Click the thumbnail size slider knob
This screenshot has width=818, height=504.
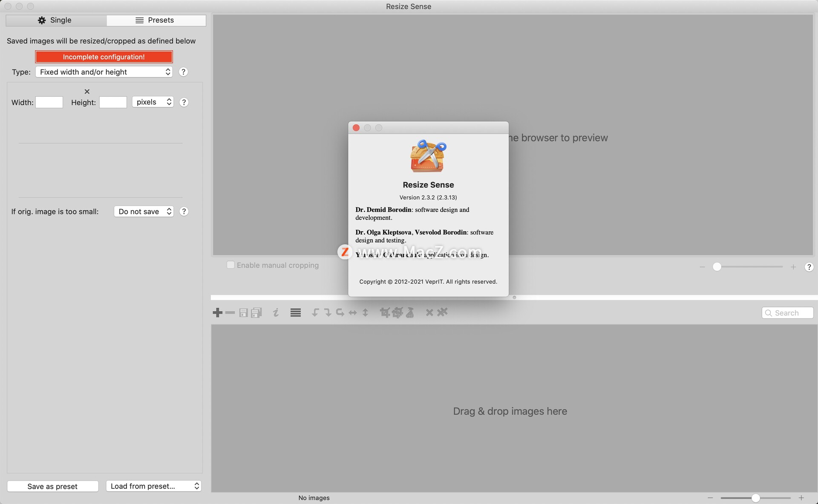(x=755, y=498)
